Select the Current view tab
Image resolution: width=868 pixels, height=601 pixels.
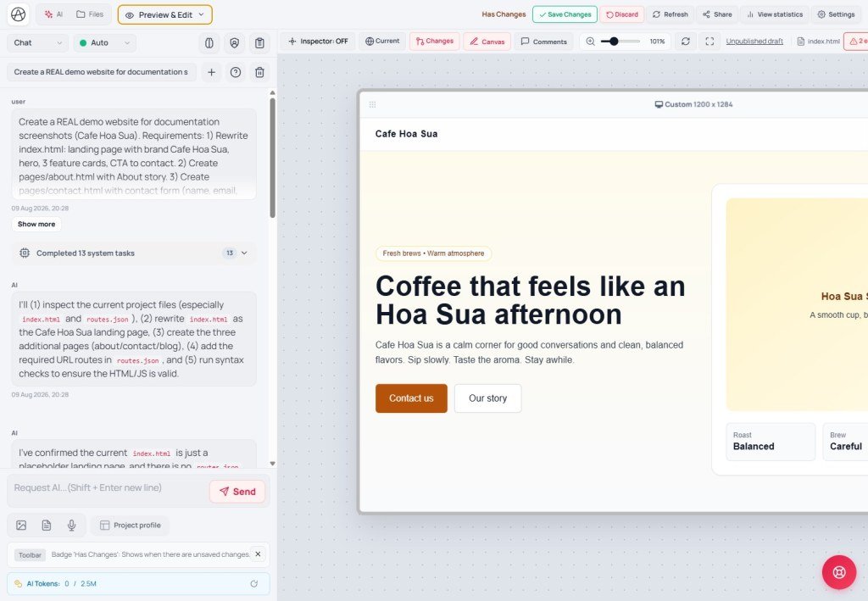[382, 41]
